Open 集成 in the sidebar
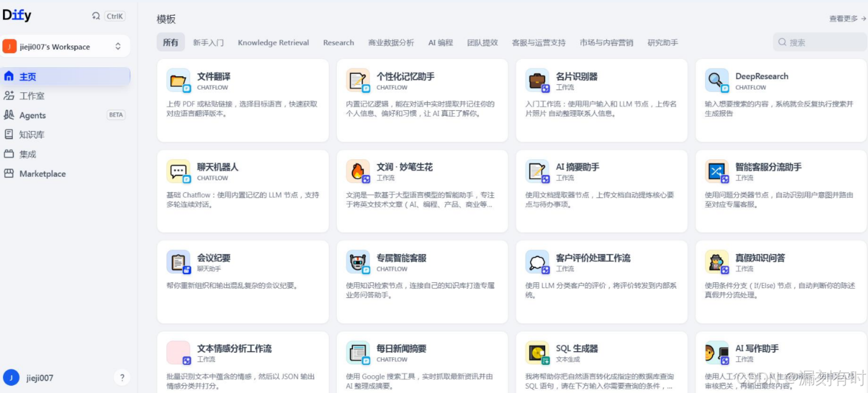This screenshot has height=393, width=868. 65,154
